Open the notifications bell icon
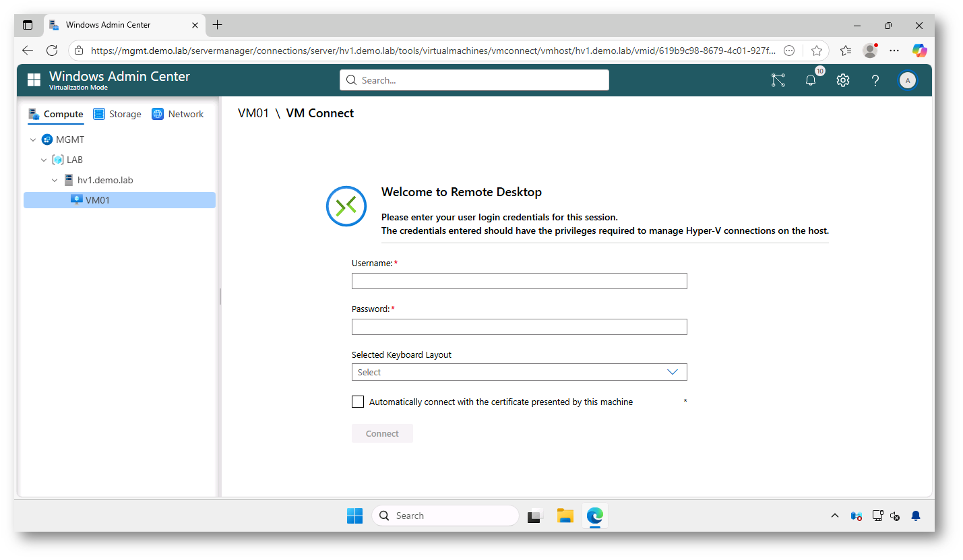The height and width of the screenshot is (560, 963). (x=811, y=80)
